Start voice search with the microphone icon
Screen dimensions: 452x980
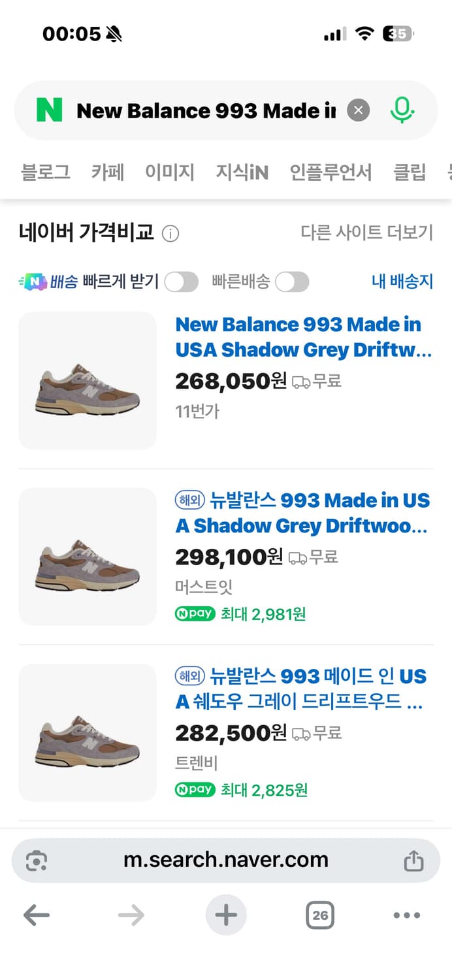coord(403,110)
